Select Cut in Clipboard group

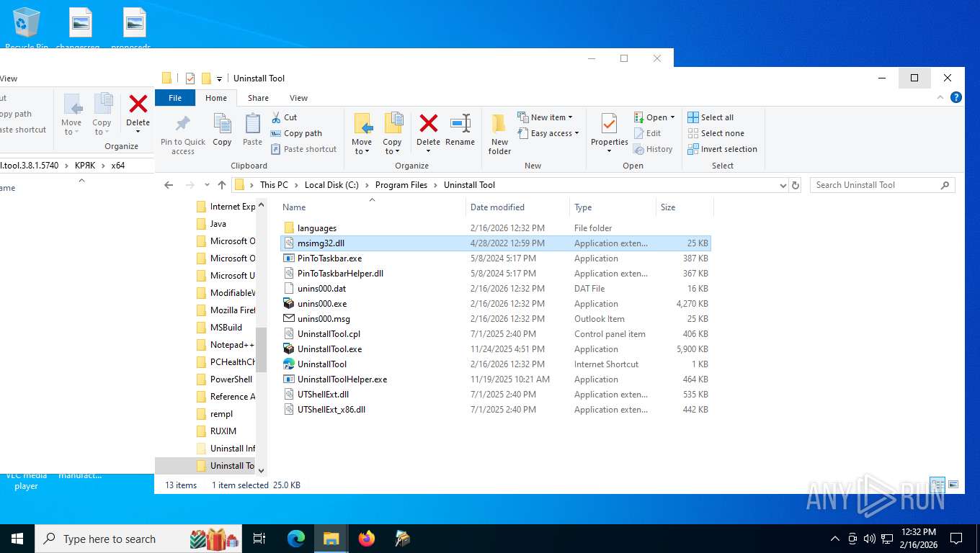pos(285,117)
